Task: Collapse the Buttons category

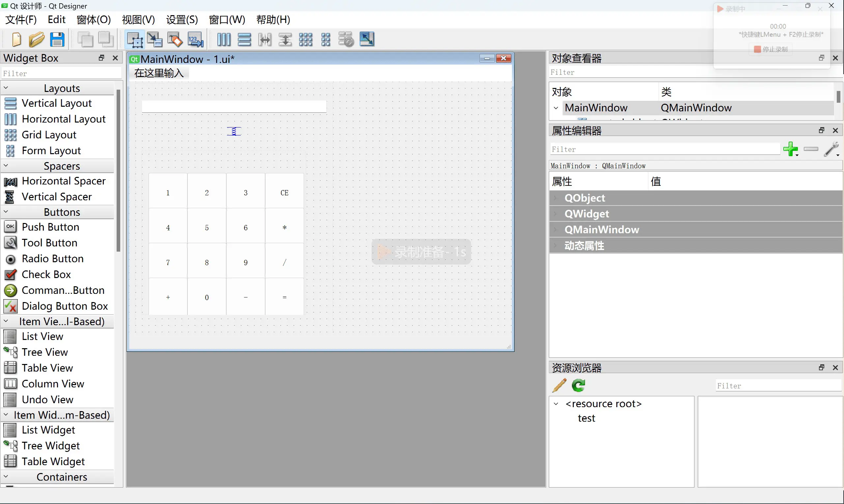Action: pyautogui.click(x=6, y=212)
